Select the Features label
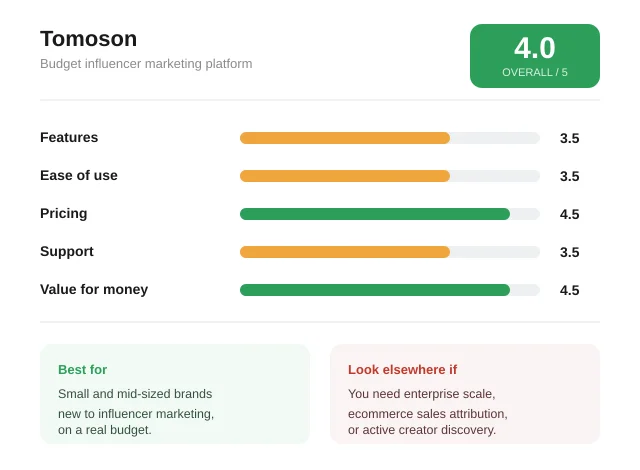Viewport: 640px width, 470px height. [x=69, y=137]
